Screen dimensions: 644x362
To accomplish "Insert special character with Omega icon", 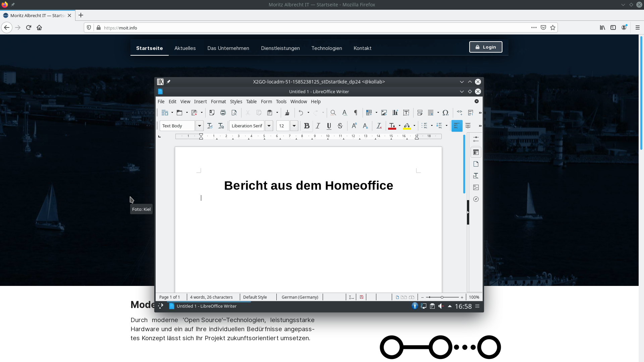I will coord(445,113).
